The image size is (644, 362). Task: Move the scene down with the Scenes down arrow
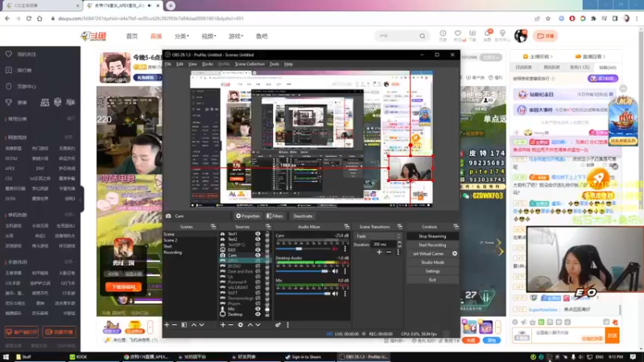pos(202,325)
